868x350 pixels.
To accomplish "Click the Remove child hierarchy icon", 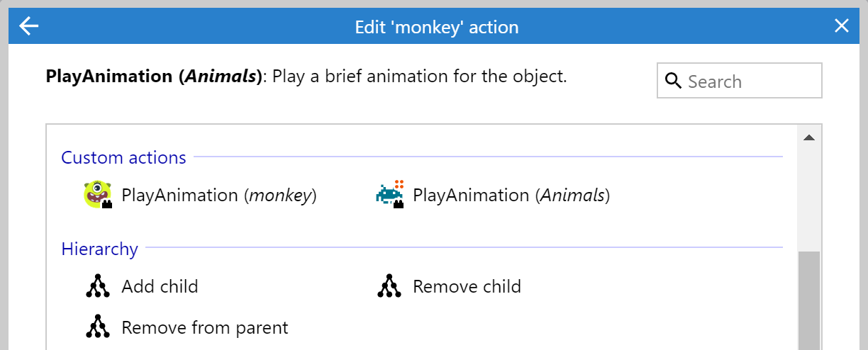I will point(389,286).
